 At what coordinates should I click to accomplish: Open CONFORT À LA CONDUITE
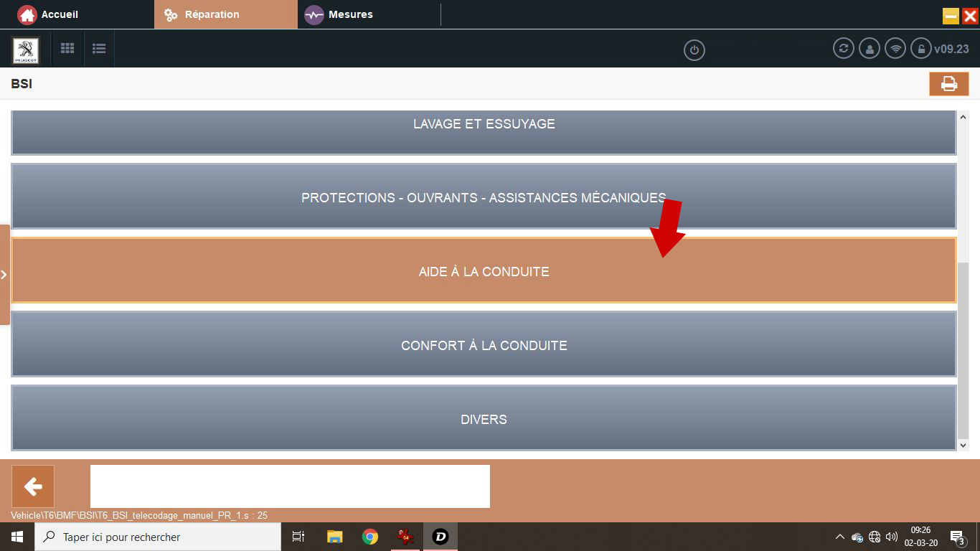click(484, 344)
